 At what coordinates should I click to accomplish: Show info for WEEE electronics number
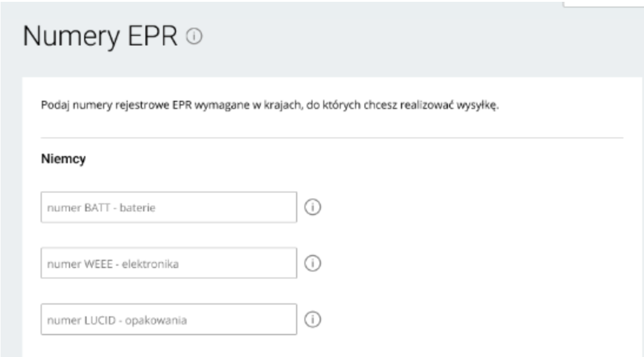[x=312, y=263]
